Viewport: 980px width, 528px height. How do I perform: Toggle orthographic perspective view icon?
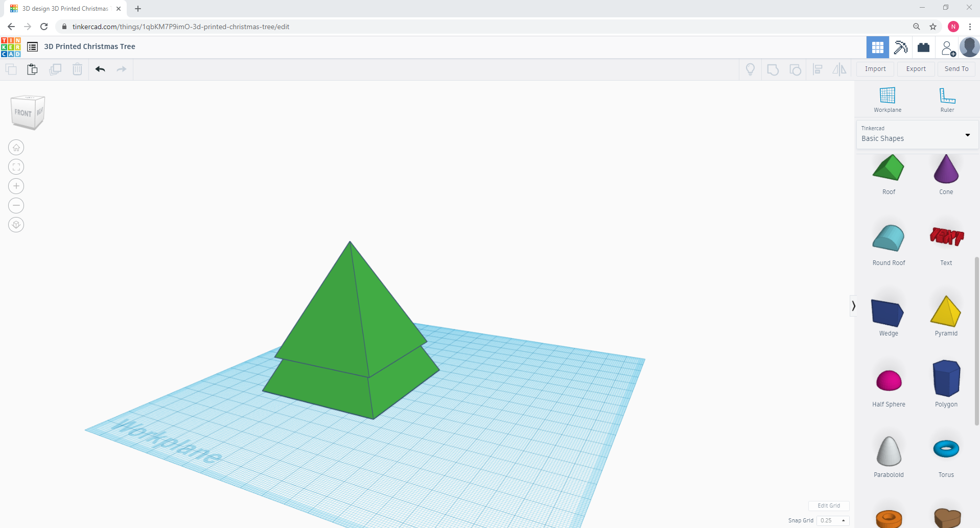[x=16, y=225]
